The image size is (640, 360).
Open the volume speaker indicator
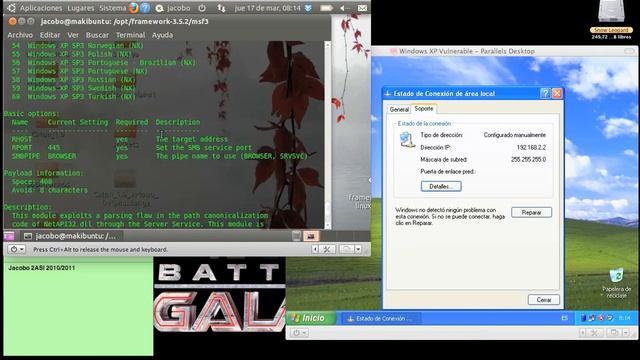pos(344,8)
